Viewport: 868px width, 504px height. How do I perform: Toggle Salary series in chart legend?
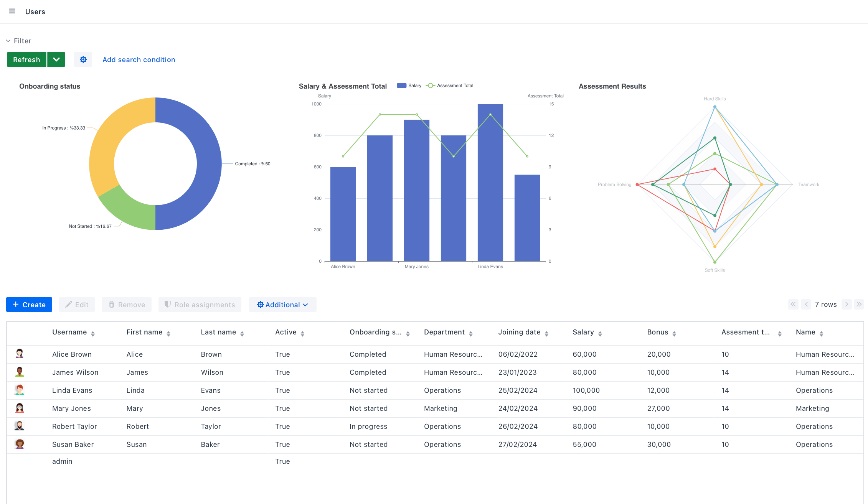[x=409, y=86]
